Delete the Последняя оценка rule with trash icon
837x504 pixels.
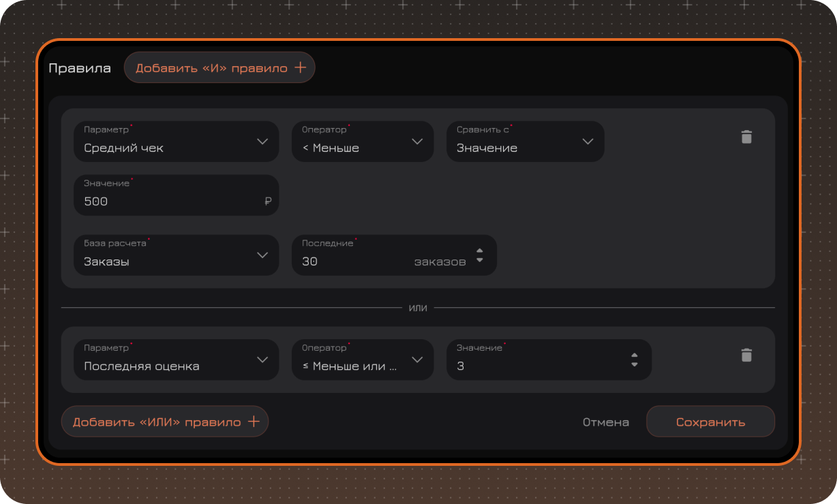pyautogui.click(x=746, y=355)
